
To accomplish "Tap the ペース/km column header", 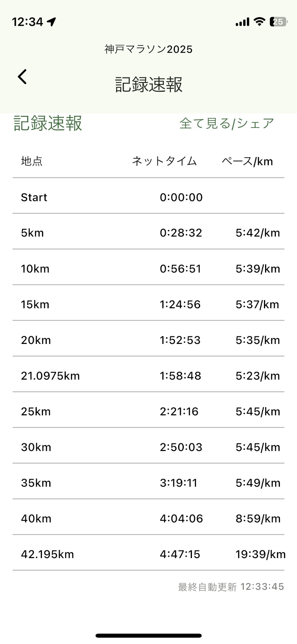I will coord(247,161).
